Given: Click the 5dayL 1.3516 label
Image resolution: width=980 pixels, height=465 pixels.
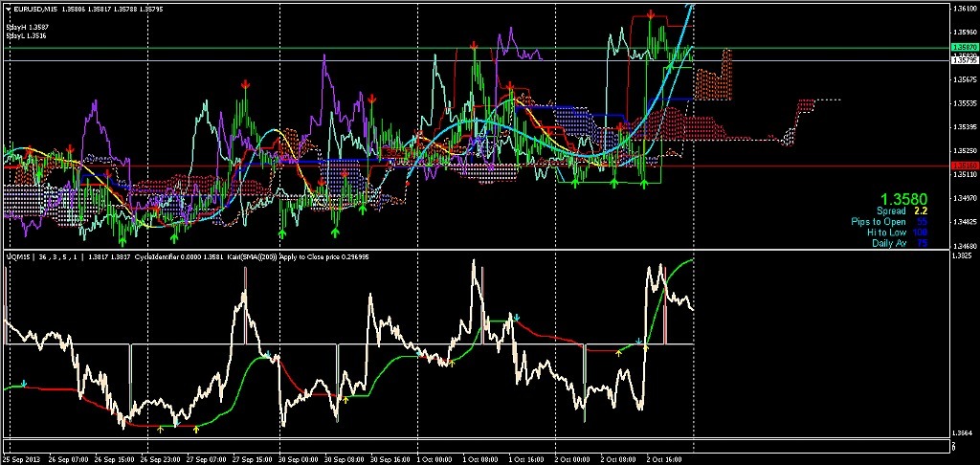Looking at the screenshot, I should tap(27, 36).
